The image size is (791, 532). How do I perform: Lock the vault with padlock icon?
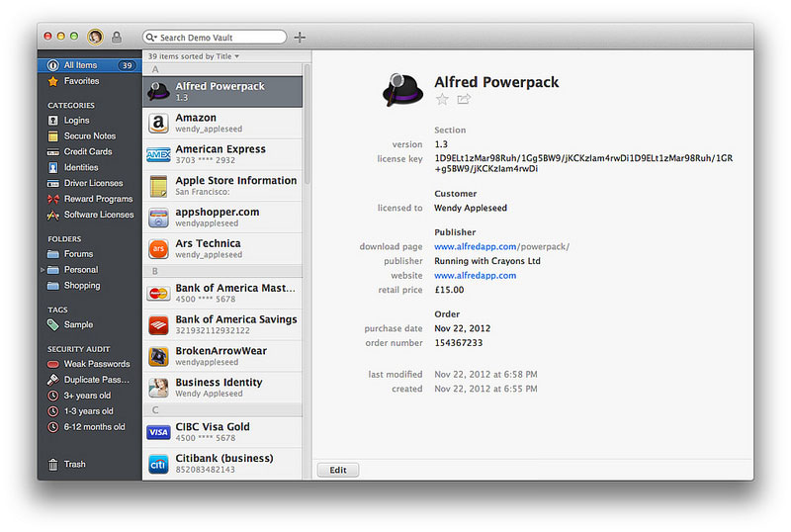point(117,37)
